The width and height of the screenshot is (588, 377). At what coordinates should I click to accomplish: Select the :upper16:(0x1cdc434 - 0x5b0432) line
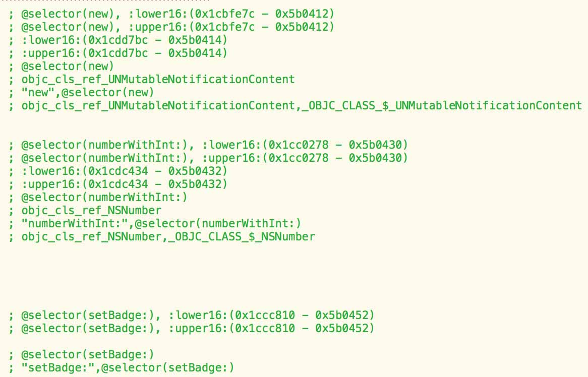point(118,184)
